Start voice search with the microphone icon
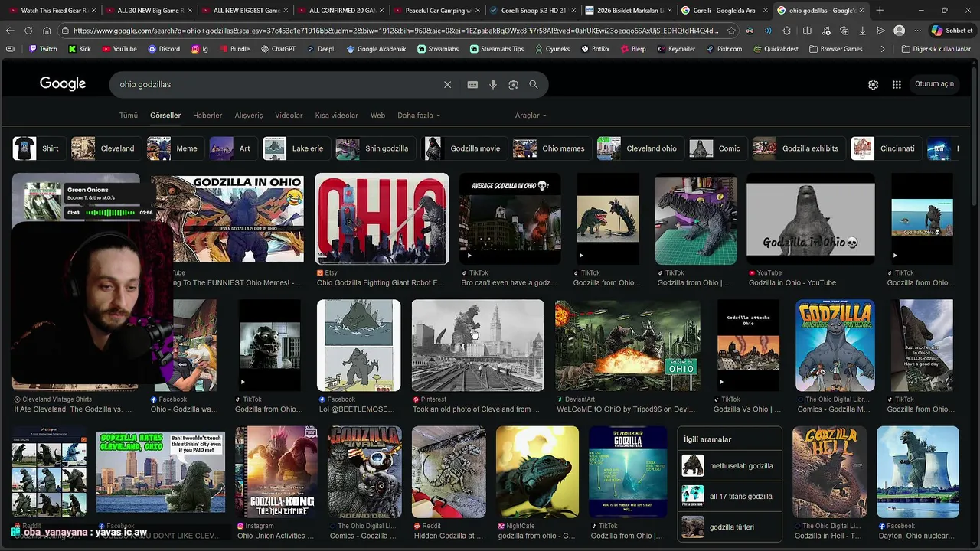980x551 pixels. coord(493,84)
